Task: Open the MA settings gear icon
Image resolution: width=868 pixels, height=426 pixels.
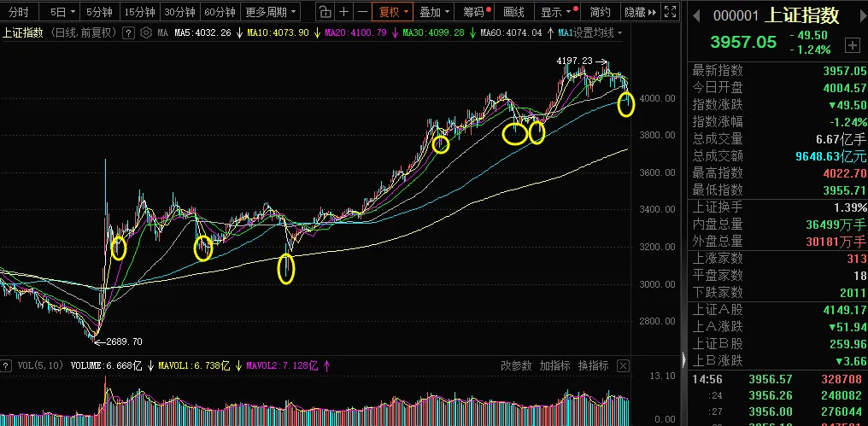Action: click(x=145, y=33)
